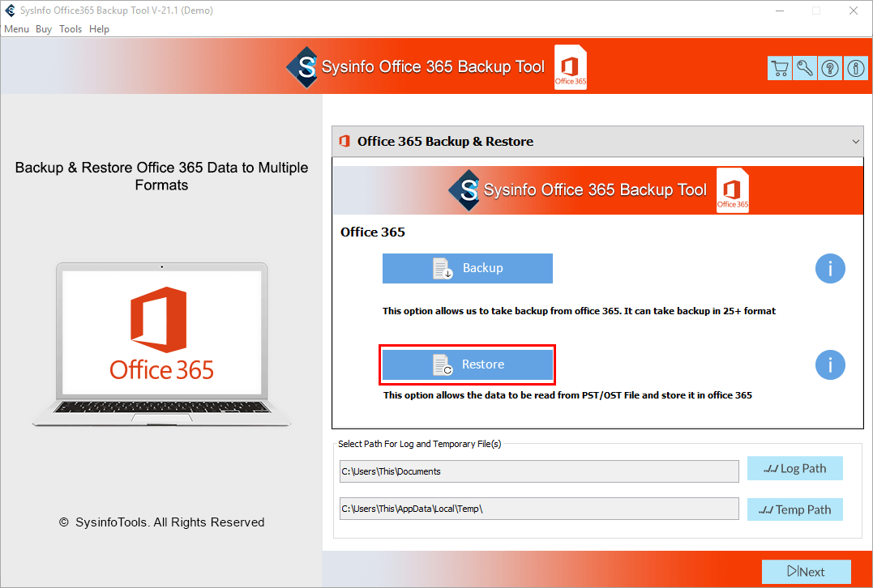The width and height of the screenshot is (873, 588).
Task: Open the Menu menu
Action: [17, 29]
